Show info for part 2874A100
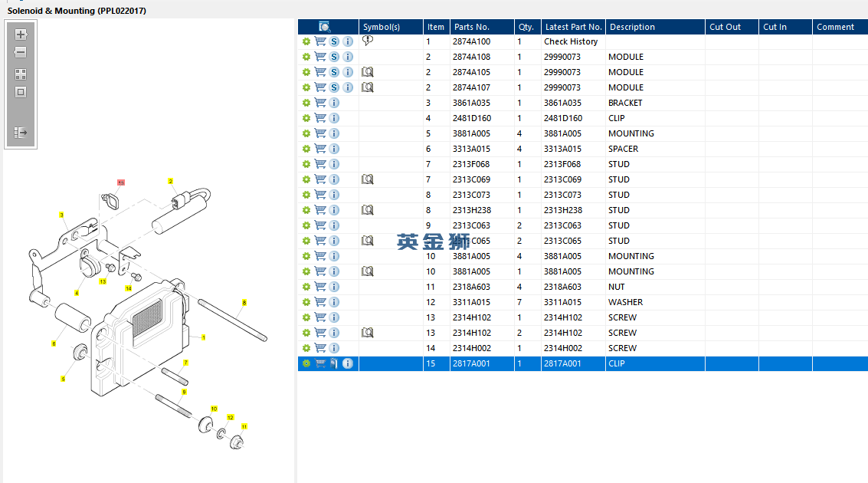 pos(348,41)
